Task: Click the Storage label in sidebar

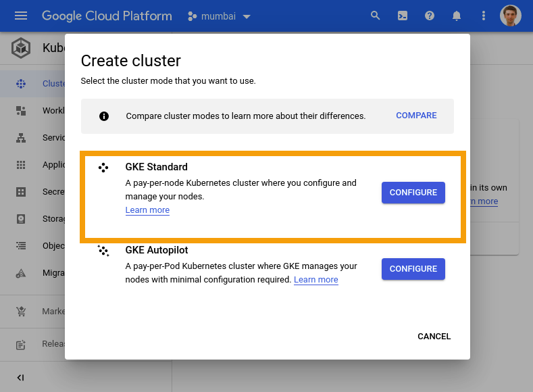Action: click(53, 218)
